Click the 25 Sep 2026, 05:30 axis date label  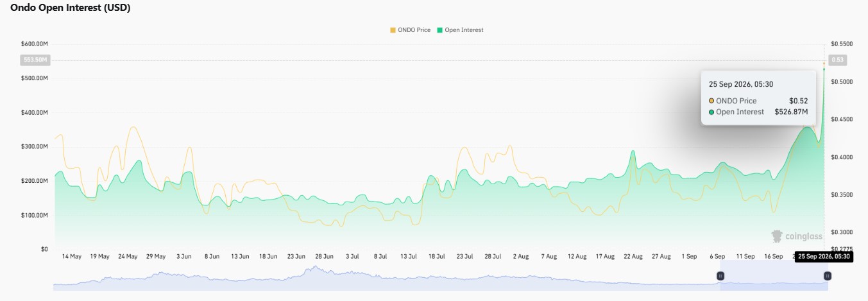[824, 256]
